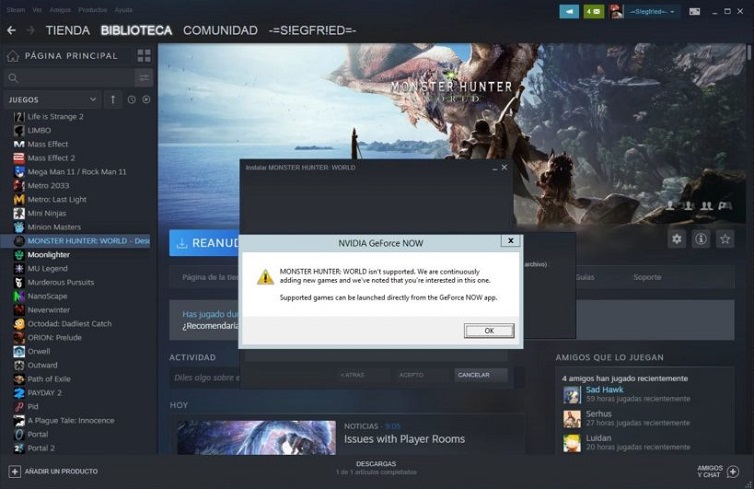Open the TIENDA tab
The height and width of the screenshot is (489, 754).
[68, 30]
